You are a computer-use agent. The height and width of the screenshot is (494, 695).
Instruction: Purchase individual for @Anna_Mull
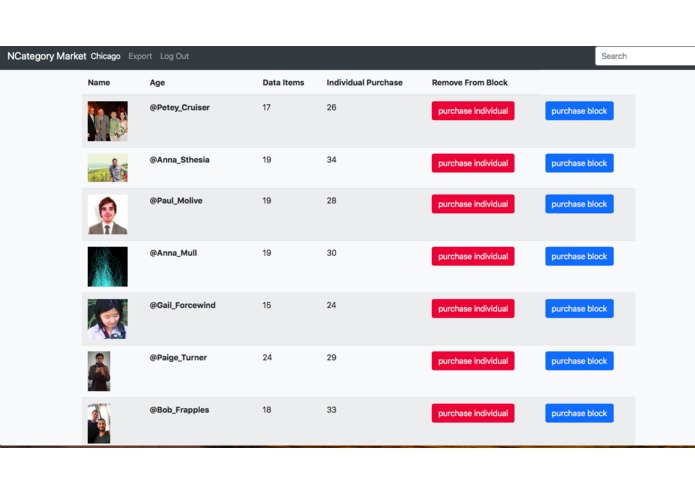473,256
